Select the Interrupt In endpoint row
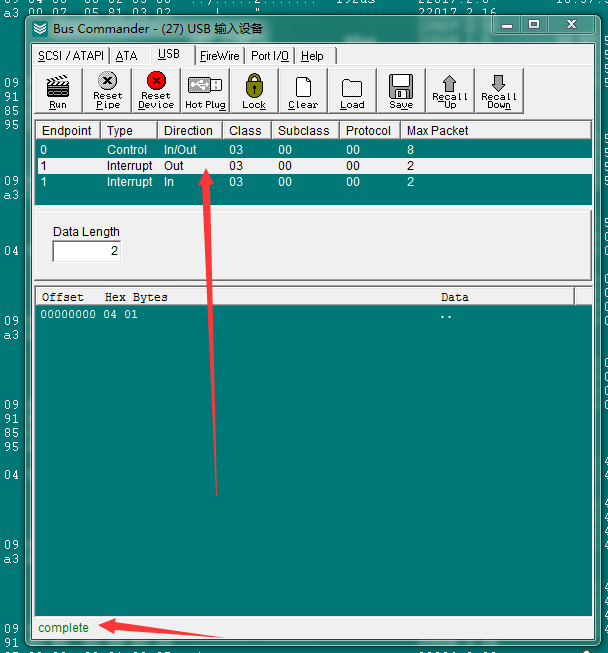Viewport: 608px width, 653px height. pyautogui.click(x=314, y=182)
